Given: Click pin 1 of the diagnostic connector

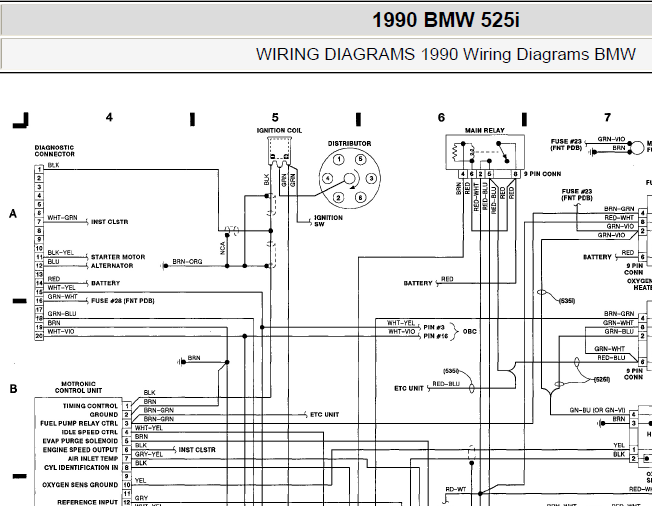Looking at the screenshot, I should [x=39, y=169].
